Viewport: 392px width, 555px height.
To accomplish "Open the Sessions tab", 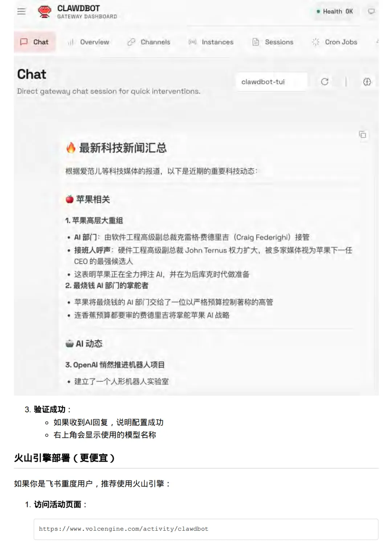I will point(273,42).
